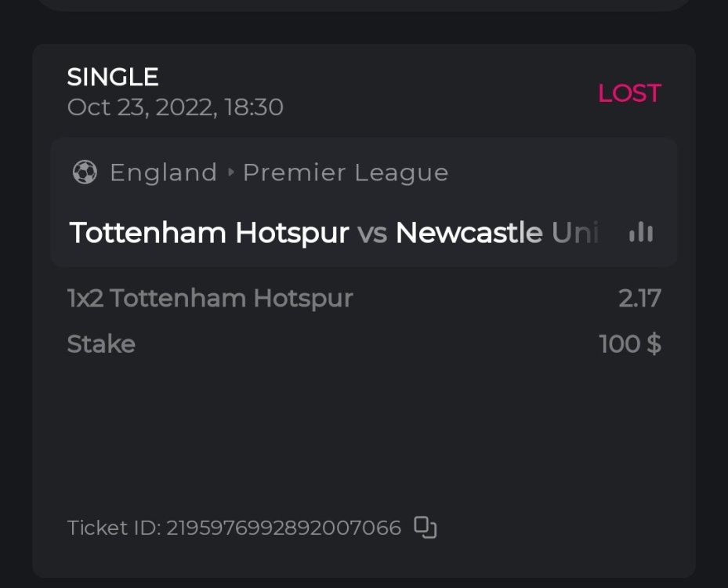
Task: Click the Oct 23, 2022 date
Action: coord(139,107)
